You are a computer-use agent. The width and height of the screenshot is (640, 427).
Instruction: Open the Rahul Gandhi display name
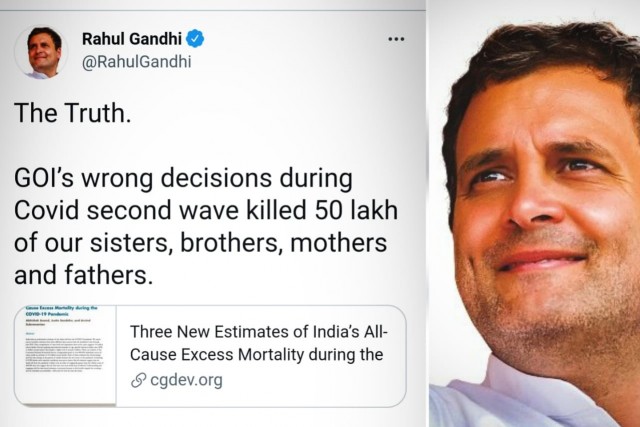132,39
